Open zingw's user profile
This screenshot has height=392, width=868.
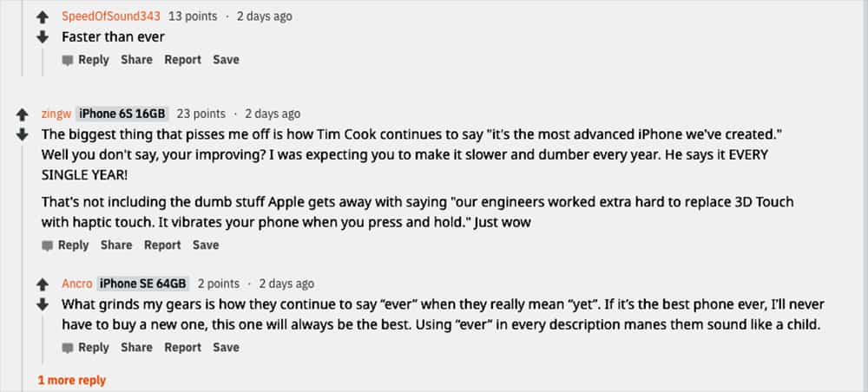tap(55, 114)
